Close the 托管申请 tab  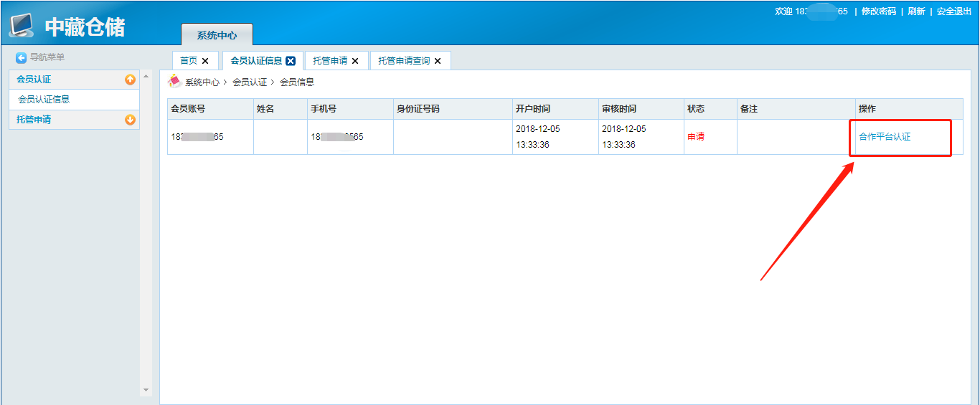[x=355, y=61]
